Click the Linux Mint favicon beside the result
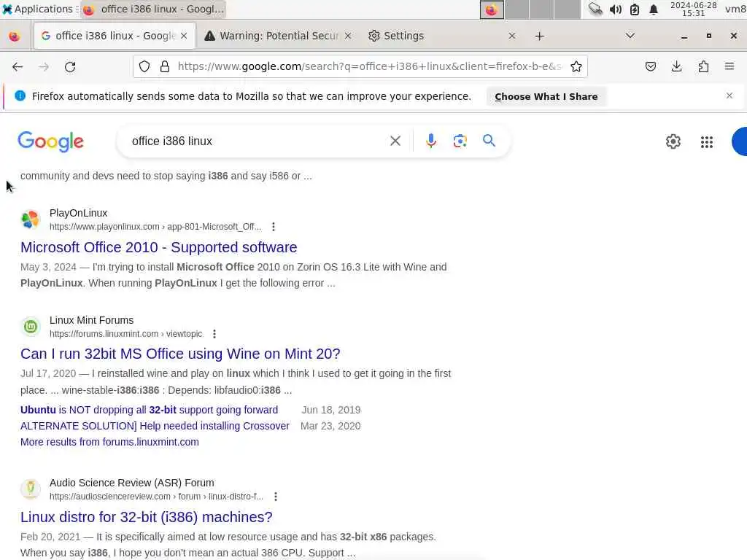The width and height of the screenshot is (747, 560). [31, 327]
